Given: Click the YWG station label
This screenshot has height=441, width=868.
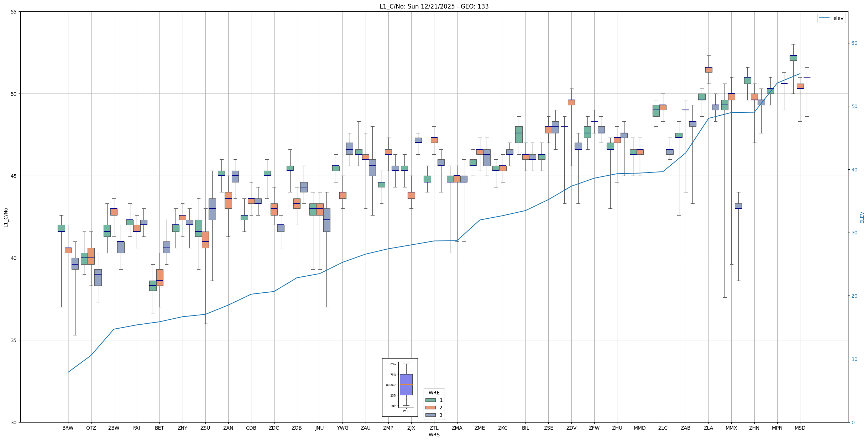Looking at the screenshot, I should pyautogui.click(x=343, y=428).
